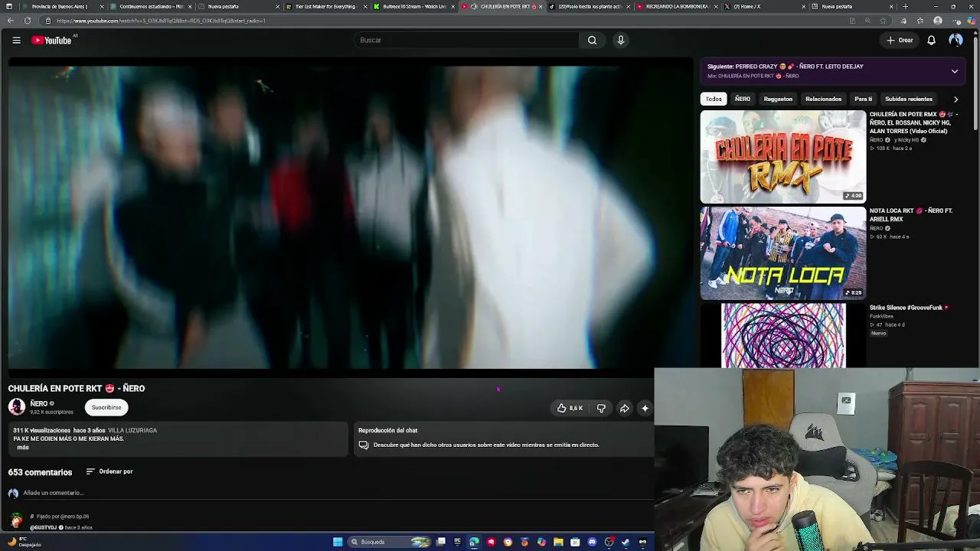The width and height of the screenshot is (980, 551).
Task: Click the video title 'CHULERÍA EN POTE RKT'
Action: point(77,388)
